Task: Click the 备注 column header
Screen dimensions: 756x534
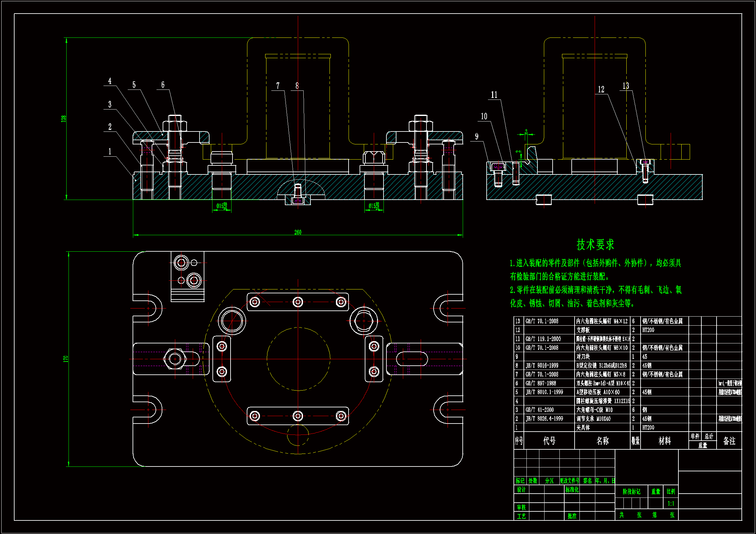Action: 729,441
